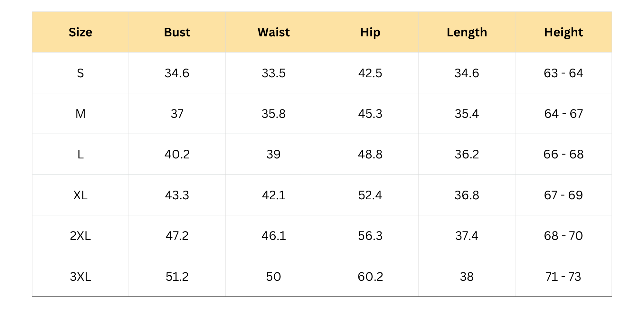Click the Length column header
The width and height of the screenshot is (644, 322).
[467, 33]
